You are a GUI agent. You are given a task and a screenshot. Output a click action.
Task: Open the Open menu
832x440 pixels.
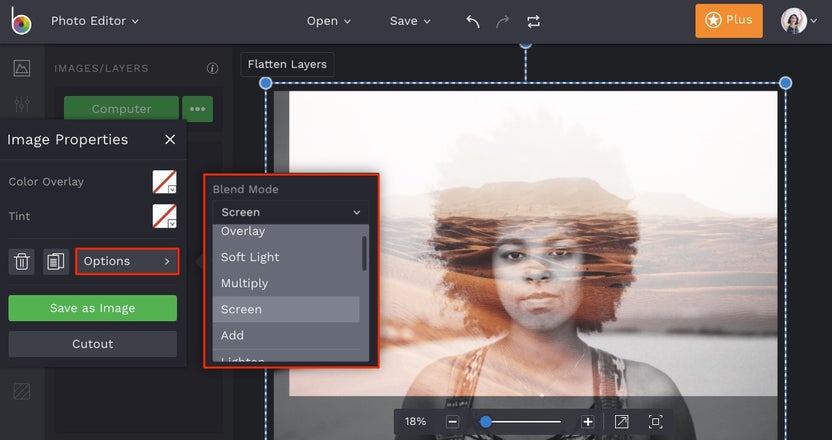click(329, 21)
